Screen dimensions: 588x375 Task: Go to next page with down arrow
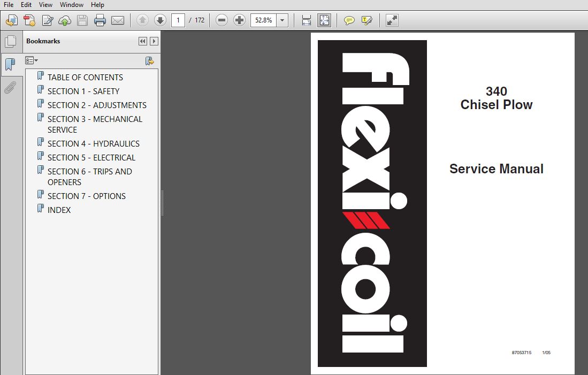tap(160, 20)
